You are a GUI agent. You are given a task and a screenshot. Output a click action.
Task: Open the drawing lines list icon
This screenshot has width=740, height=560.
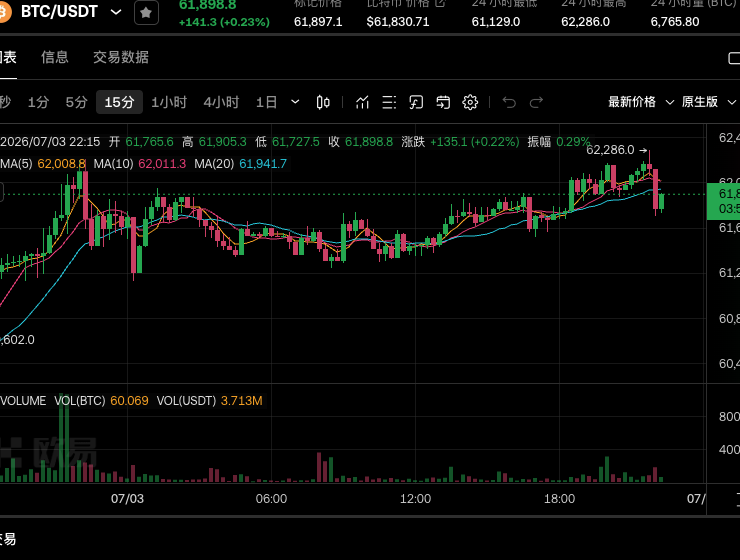point(389,102)
